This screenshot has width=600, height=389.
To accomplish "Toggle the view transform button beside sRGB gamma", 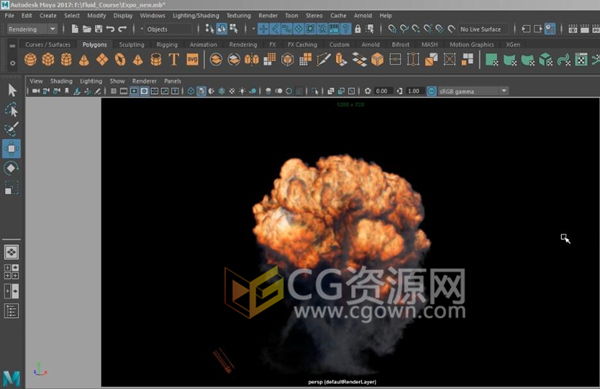I will click(431, 91).
